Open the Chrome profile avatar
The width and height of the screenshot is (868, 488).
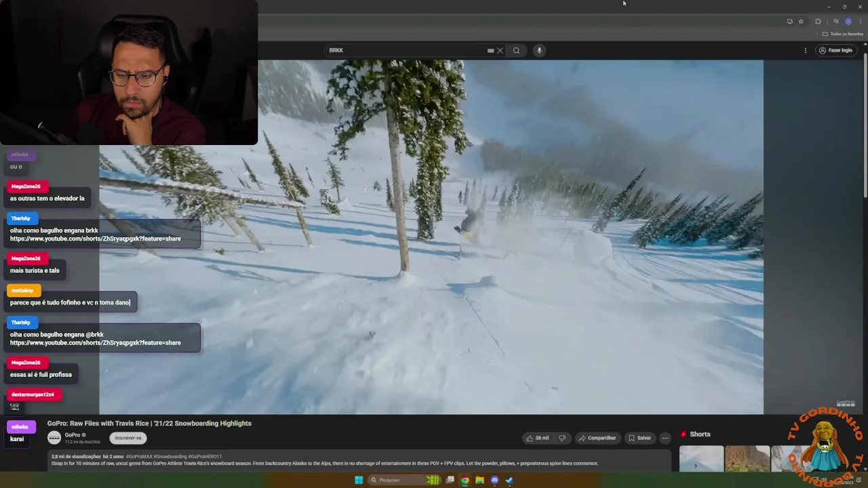click(848, 21)
